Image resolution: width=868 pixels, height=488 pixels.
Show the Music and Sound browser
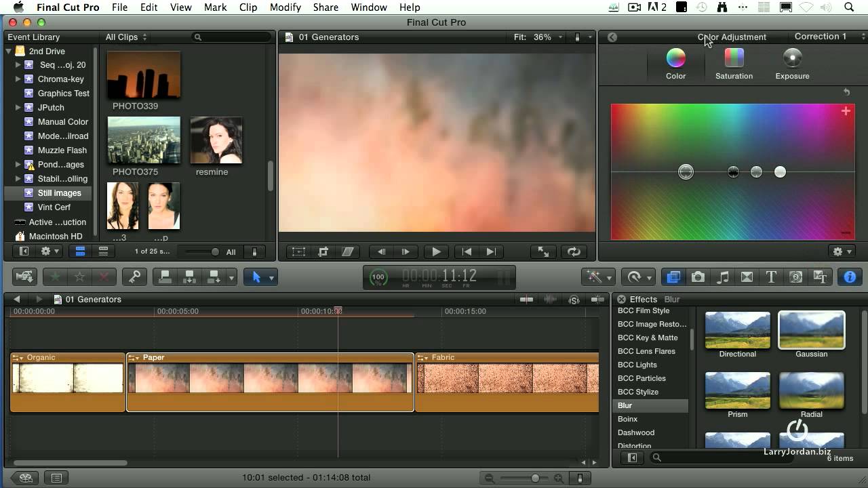[x=723, y=277]
